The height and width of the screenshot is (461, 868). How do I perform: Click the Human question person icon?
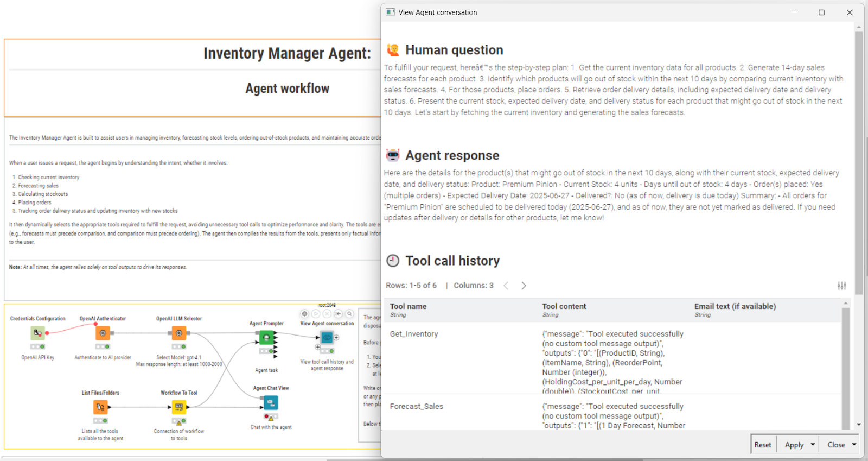tap(393, 50)
